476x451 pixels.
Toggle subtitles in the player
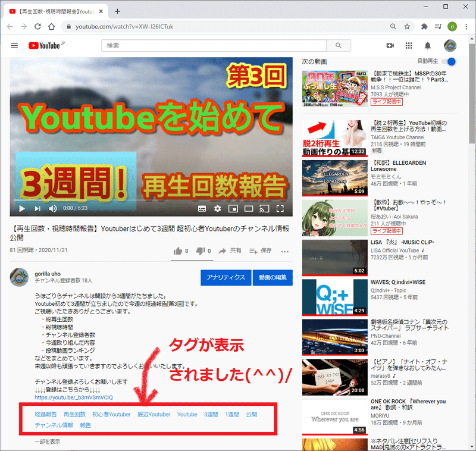(x=202, y=209)
